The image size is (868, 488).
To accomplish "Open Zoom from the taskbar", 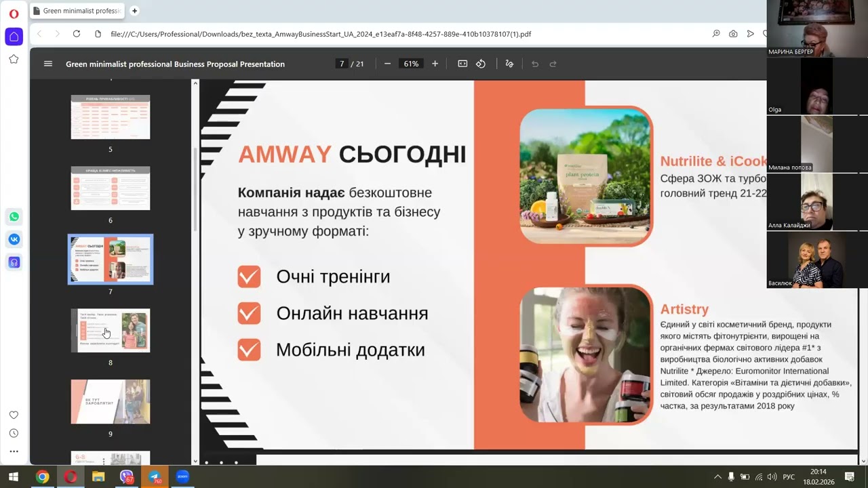I will tap(182, 476).
